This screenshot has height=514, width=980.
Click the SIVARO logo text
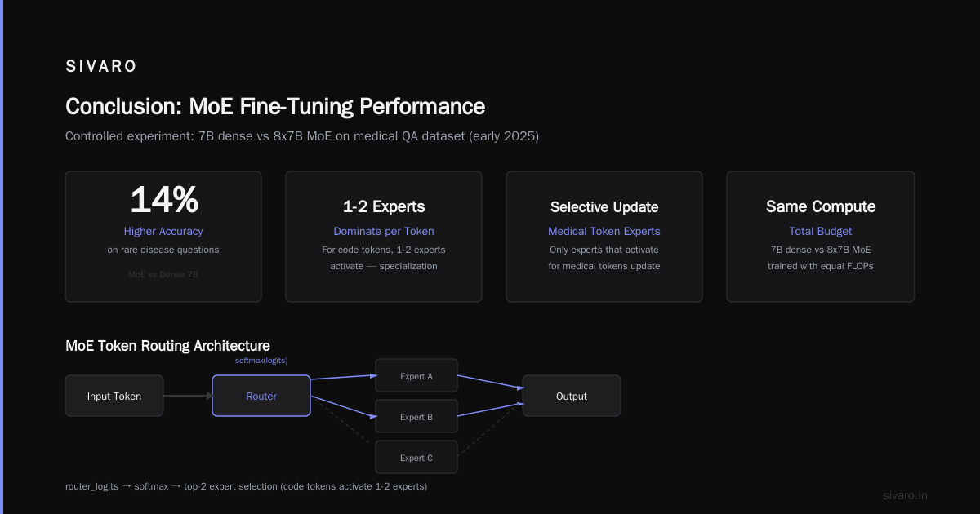(101, 67)
